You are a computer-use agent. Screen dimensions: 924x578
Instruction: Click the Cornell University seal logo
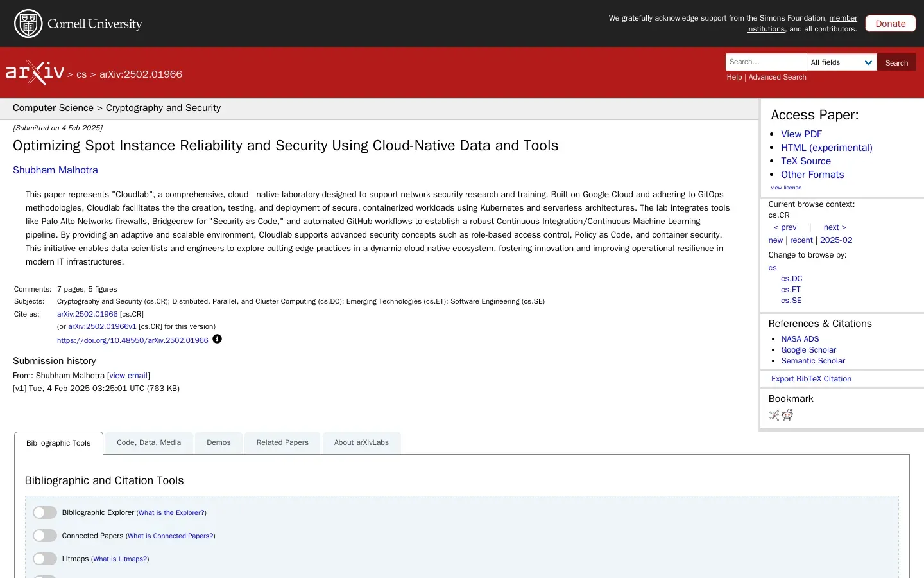pyautogui.click(x=28, y=24)
